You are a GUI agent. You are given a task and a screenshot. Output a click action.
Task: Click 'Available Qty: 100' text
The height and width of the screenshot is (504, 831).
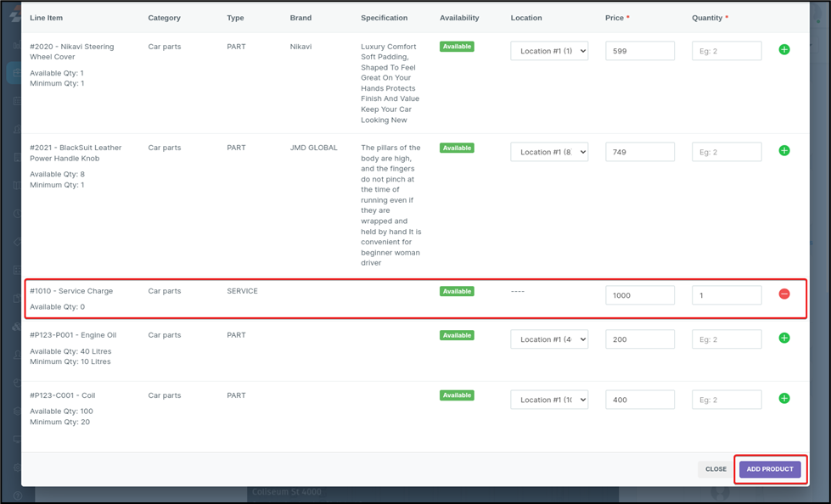[x=61, y=412]
